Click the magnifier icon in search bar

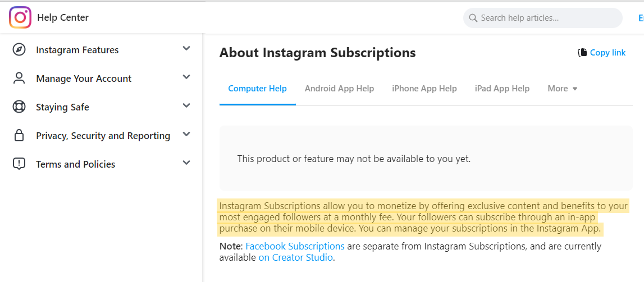click(473, 18)
